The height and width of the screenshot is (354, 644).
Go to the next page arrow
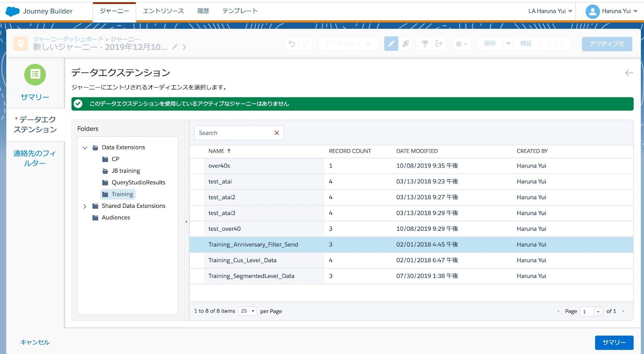(x=623, y=311)
